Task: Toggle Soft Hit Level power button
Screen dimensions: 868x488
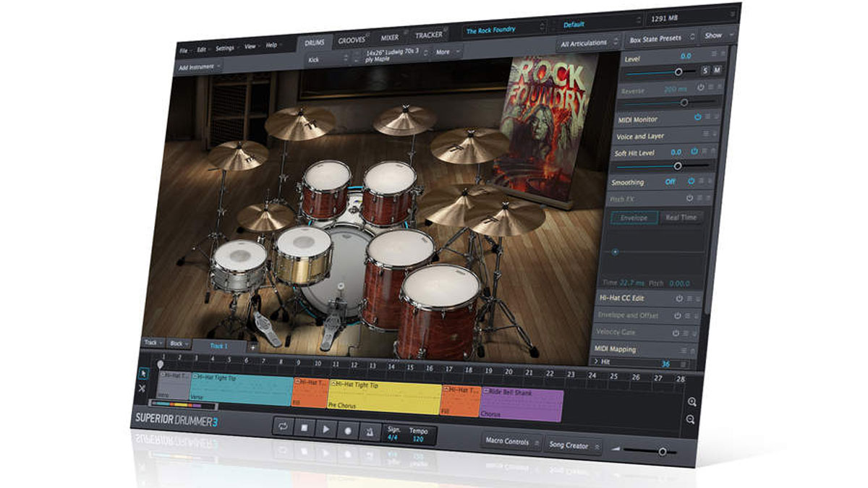Action: [694, 152]
